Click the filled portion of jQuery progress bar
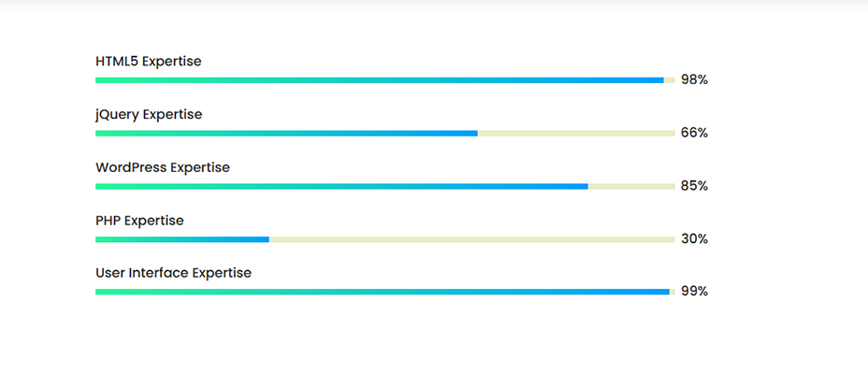The height and width of the screenshot is (387, 868). pyautogui.click(x=286, y=134)
